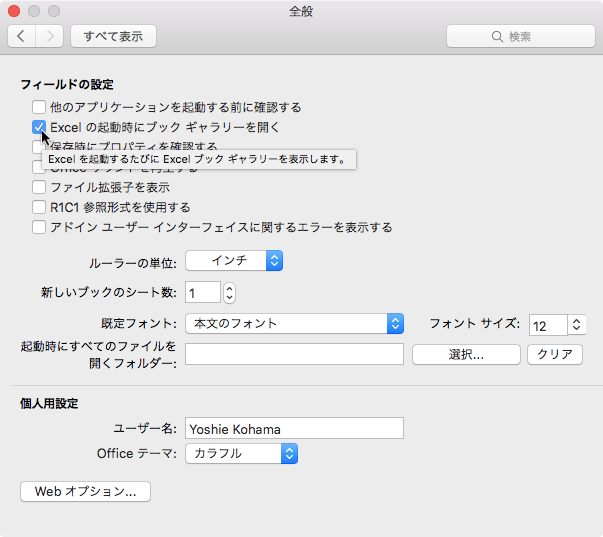The width and height of the screenshot is (603, 537).
Task: Open the 既定フォント 本文のフォント dropdown
Action: pos(295,324)
